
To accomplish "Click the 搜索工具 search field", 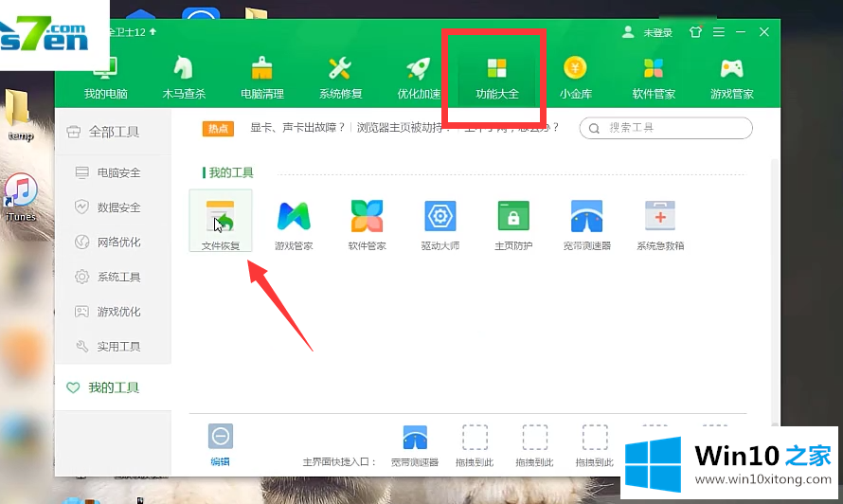I will [x=666, y=128].
